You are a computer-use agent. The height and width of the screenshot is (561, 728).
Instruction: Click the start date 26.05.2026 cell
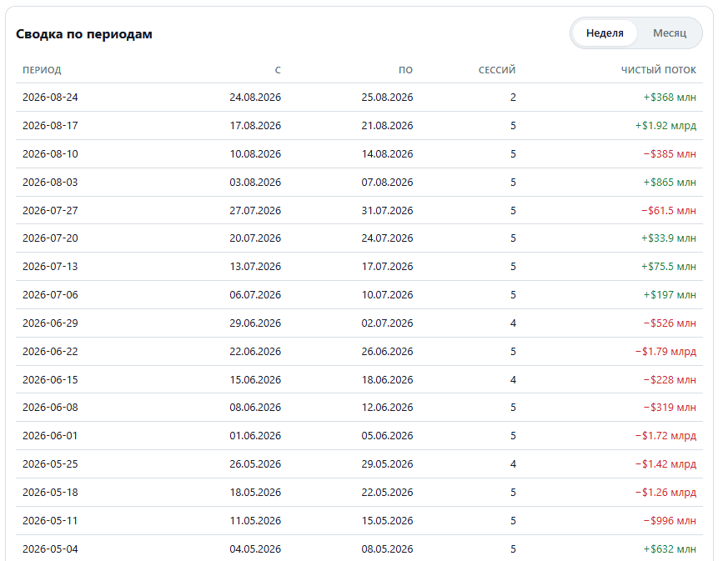(x=255, y=464)
